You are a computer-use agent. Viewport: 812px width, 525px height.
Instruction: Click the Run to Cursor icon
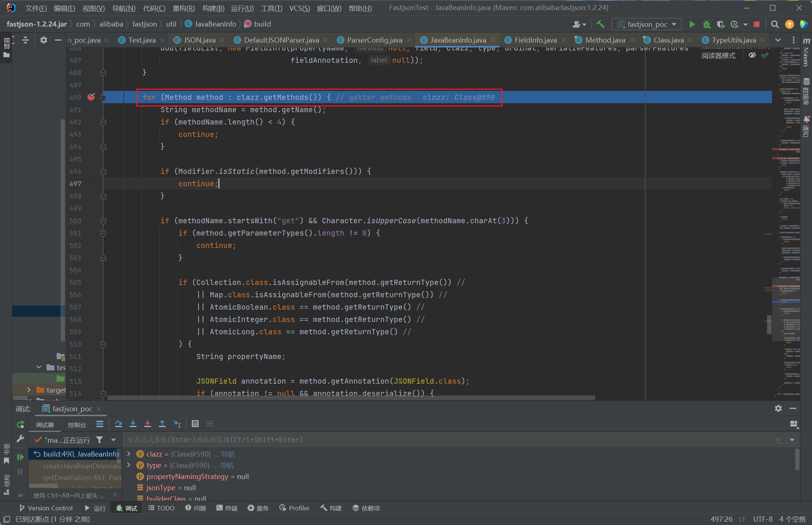click(177, 424)
